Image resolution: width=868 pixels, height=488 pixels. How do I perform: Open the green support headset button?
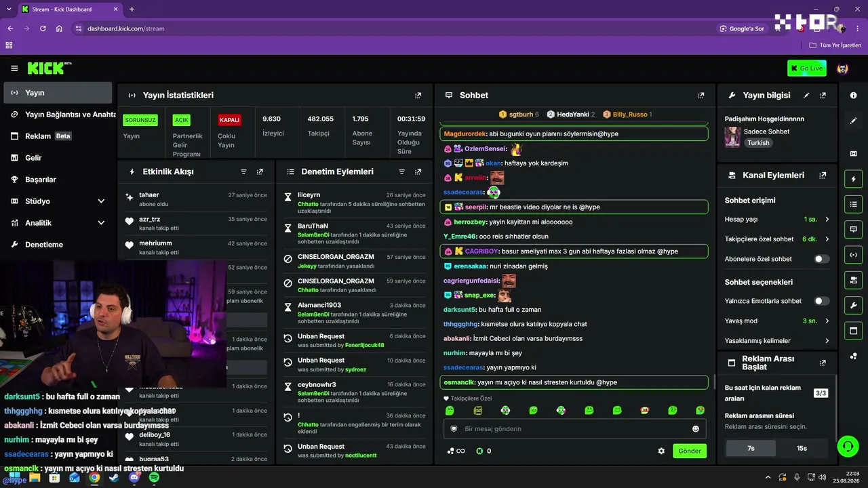pyautogui.click(x=848, y=447)
